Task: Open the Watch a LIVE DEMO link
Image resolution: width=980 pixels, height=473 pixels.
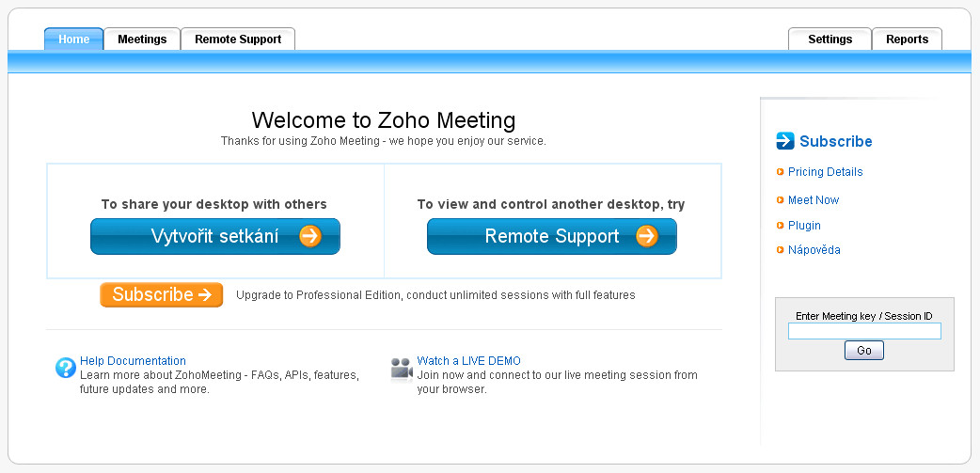Action: 468,360
